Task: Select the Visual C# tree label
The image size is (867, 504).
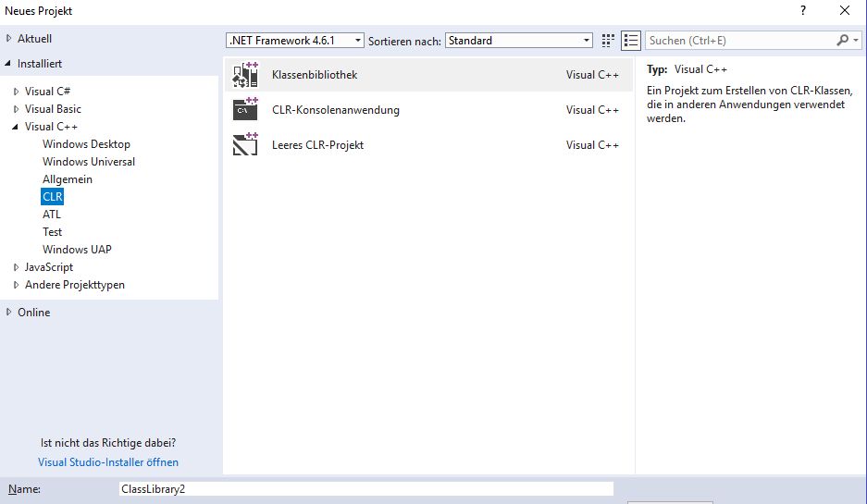Action: [x=47, y=92]
